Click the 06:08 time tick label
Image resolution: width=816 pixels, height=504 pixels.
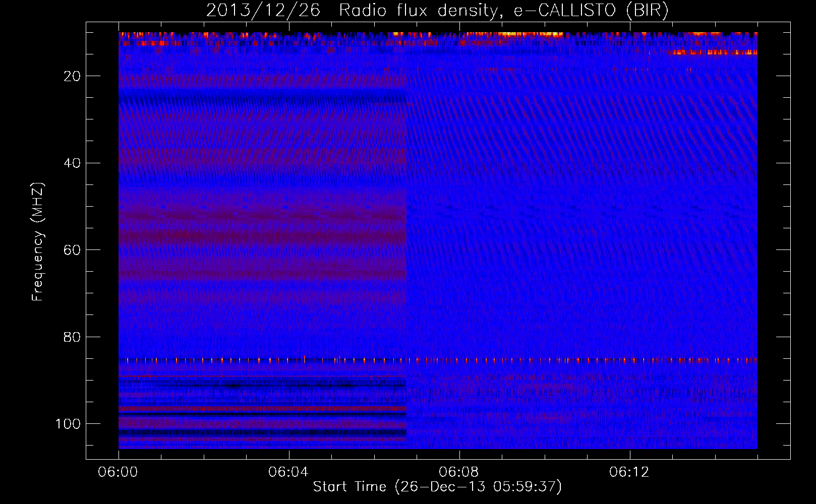(x=459, y=472)
